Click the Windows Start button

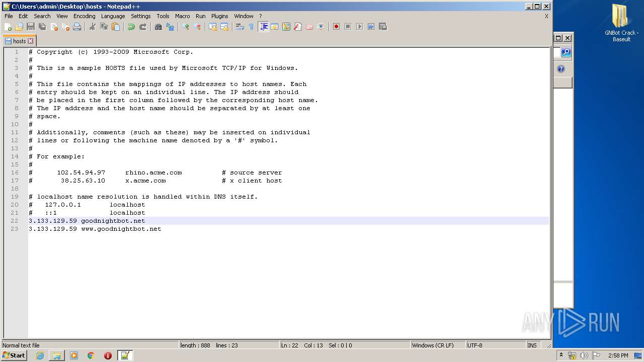pos(14,355)
